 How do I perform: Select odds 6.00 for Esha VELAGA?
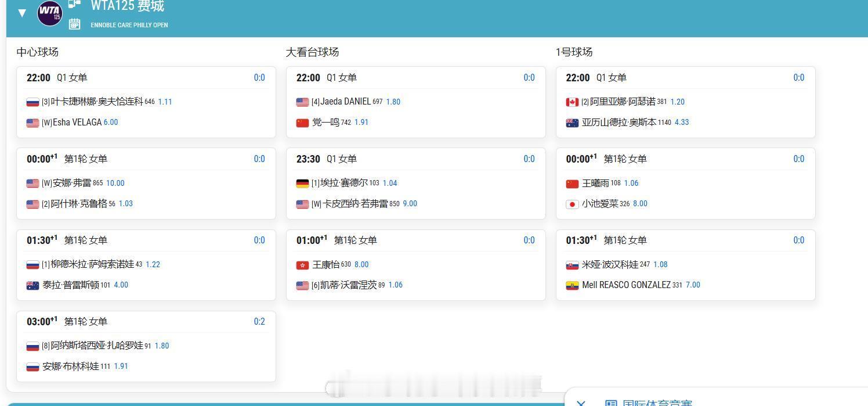(111, 123)
